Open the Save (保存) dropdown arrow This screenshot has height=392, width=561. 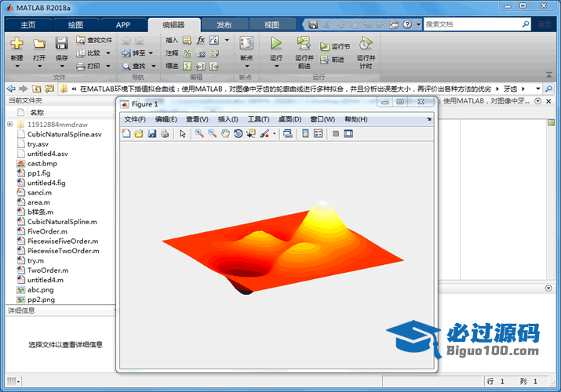[x=61, y=66]
